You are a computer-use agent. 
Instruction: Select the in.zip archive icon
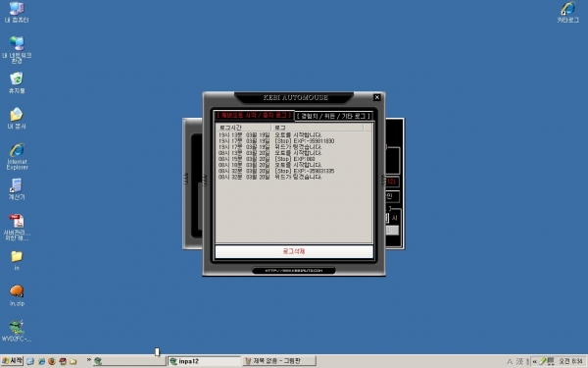(17, 295)
